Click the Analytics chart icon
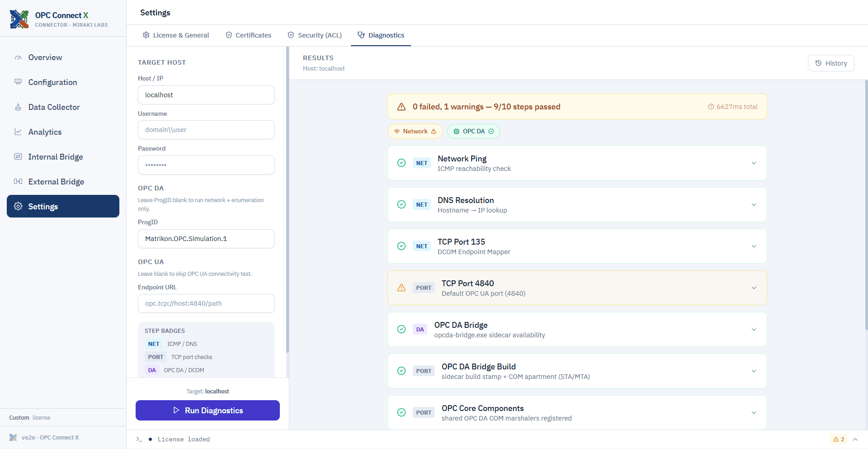The image size is (868, 449). tap(18, 132)
